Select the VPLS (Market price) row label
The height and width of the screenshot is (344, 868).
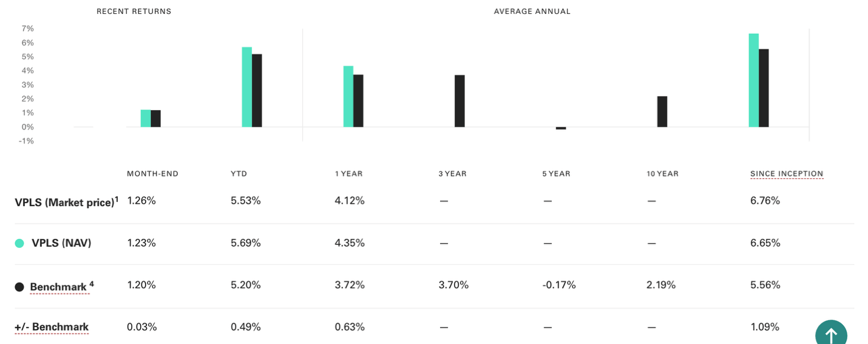pyautogui.click(x=64, y=202)
